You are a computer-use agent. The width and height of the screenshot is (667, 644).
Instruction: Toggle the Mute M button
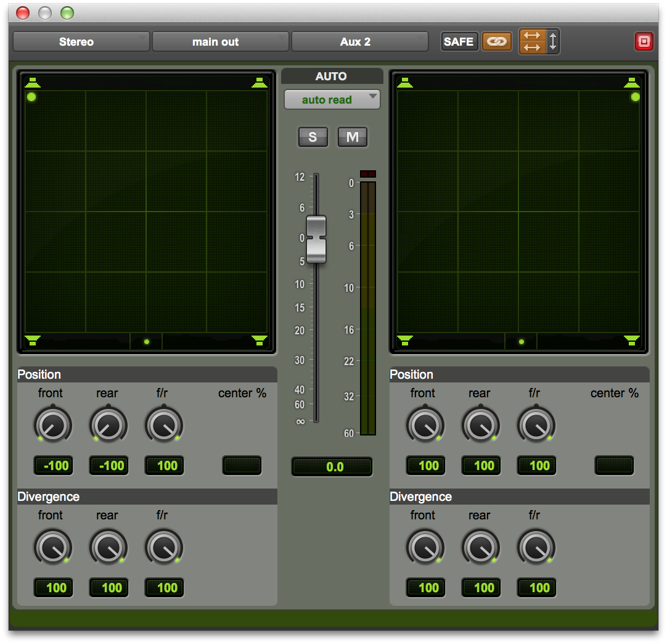352,137
